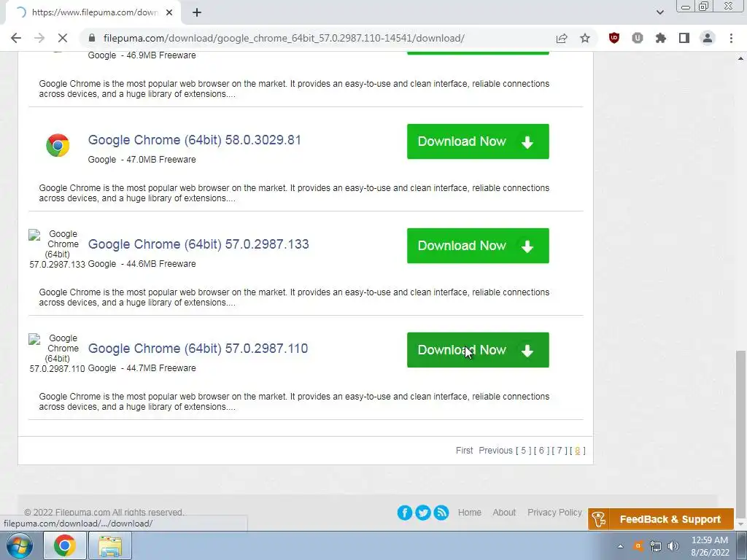The width and height of the screenshot is (747, 560).
Task: Open the Privacy Policy footer link
Action: 554,513
